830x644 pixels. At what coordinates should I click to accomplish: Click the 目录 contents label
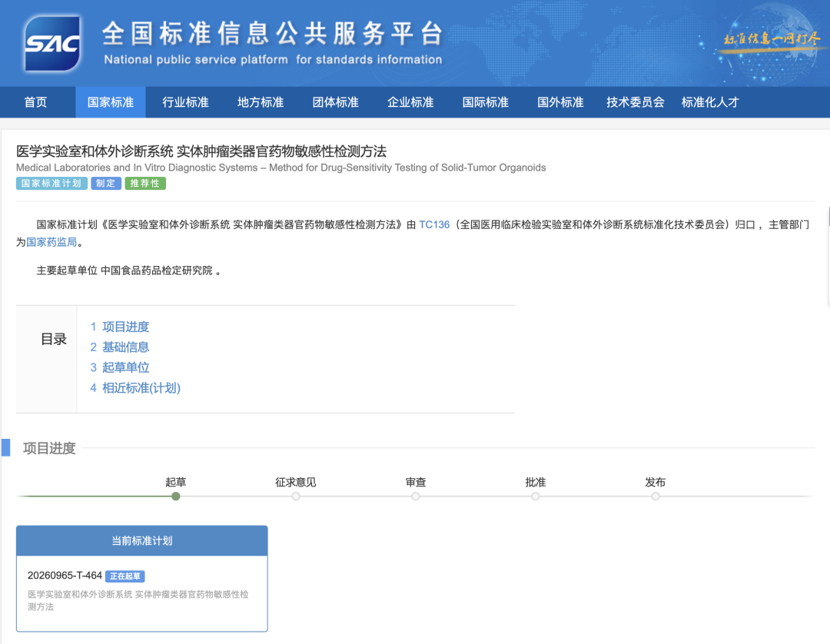[54, 339]
